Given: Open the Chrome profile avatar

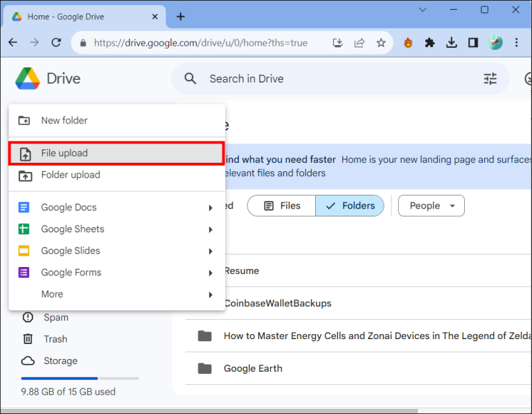Looking at the screenshot, I should pyautogui.click(x=495, y=42).
